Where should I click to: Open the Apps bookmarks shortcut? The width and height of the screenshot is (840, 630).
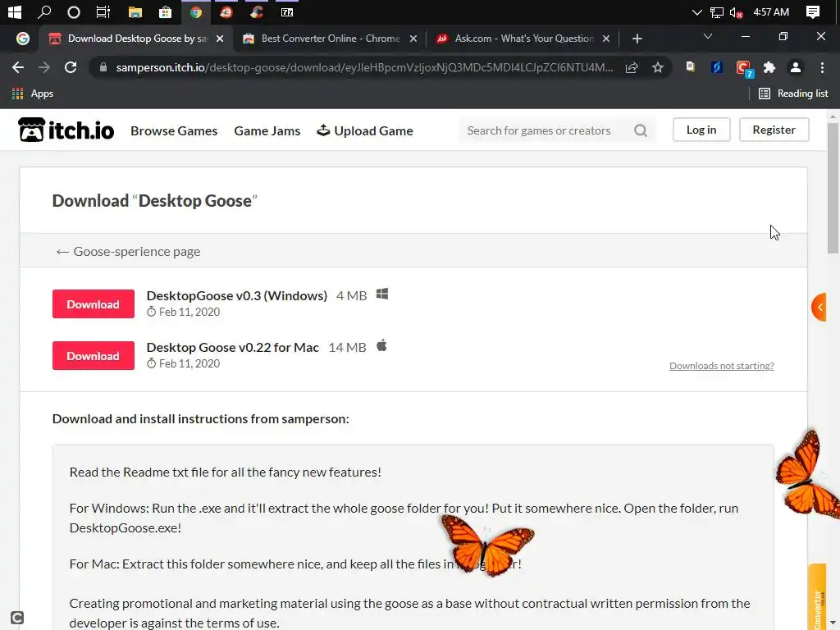[33, 94]
